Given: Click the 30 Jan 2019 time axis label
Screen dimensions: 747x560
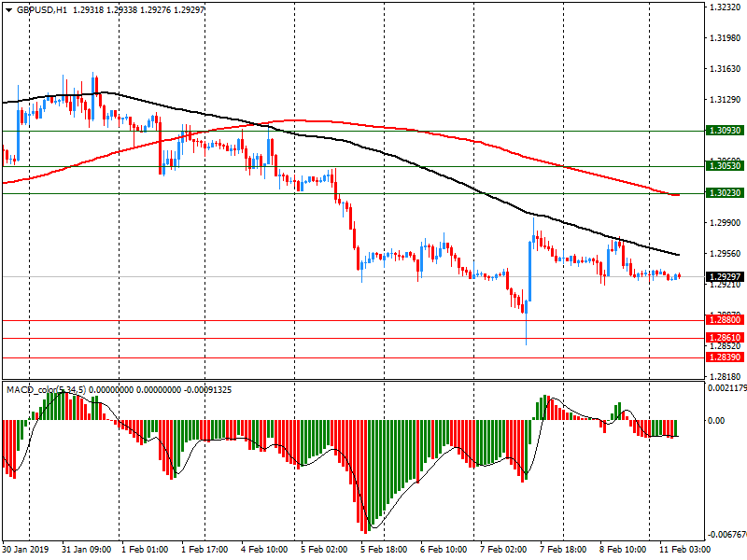Looking at the screenshot, I should click(x=25, y=550).
